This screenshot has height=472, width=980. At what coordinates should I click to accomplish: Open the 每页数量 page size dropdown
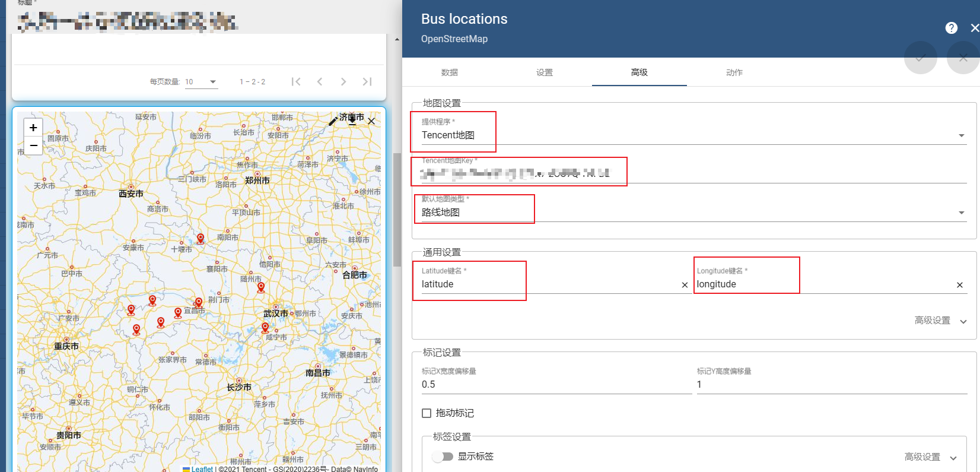pos(201,81)
